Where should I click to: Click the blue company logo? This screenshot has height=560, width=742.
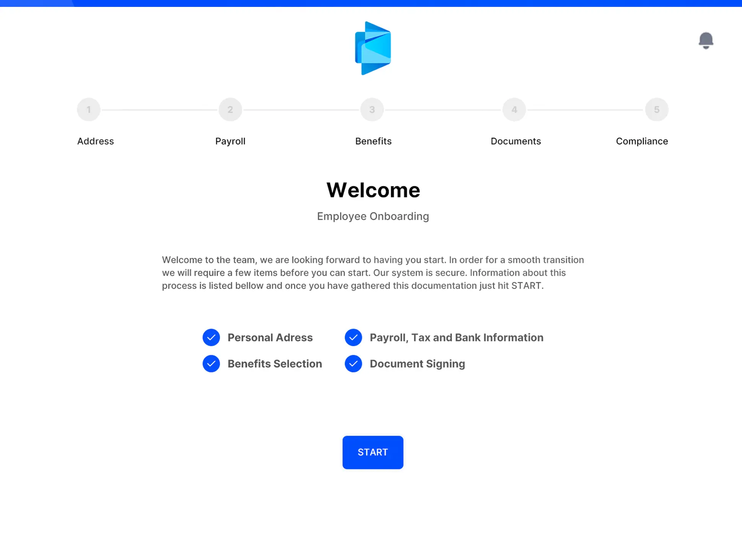(x=373, y=48)
